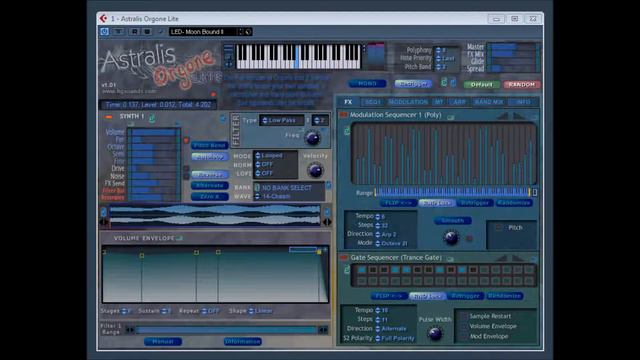Change the LOFI OFF selector
Viewport: 640px width, 360px height.
point(276,173)
